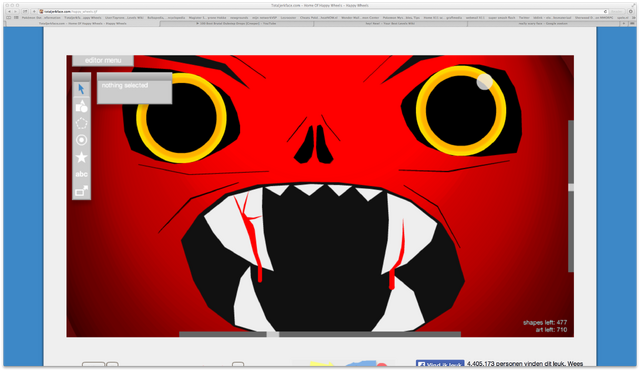Click the browser back navigation button
The height and width of the screenshot is (371, 640).
click(x=9, y=11)
